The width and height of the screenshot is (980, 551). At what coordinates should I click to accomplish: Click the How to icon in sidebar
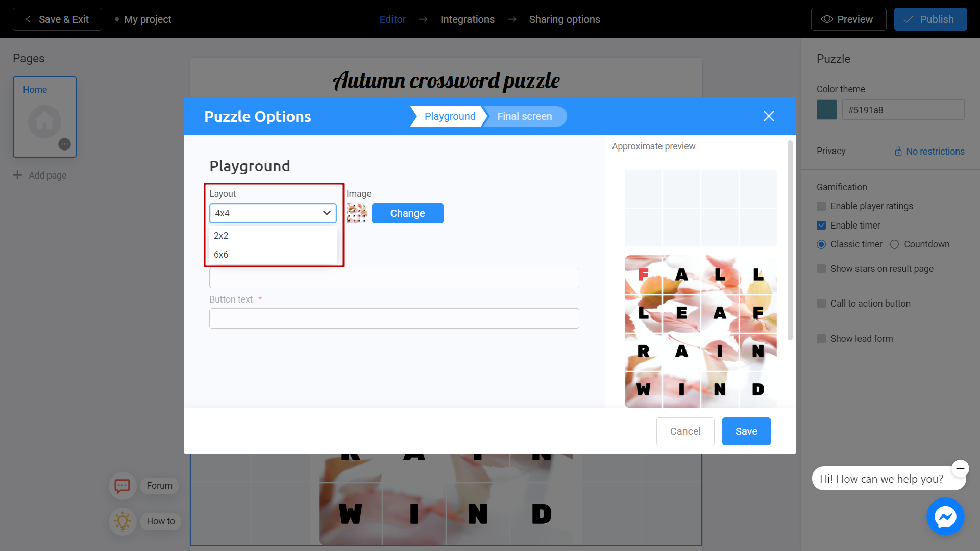[x=121, y=521]
